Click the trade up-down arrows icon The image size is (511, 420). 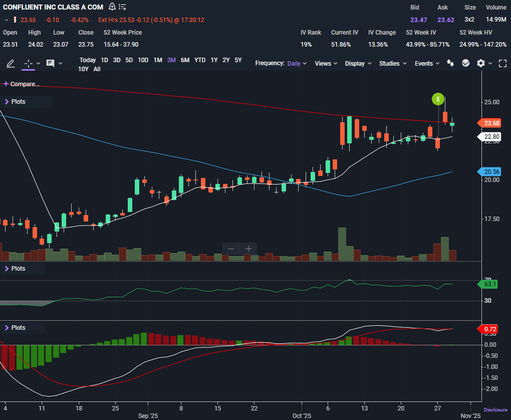click(x=450, y=63)
